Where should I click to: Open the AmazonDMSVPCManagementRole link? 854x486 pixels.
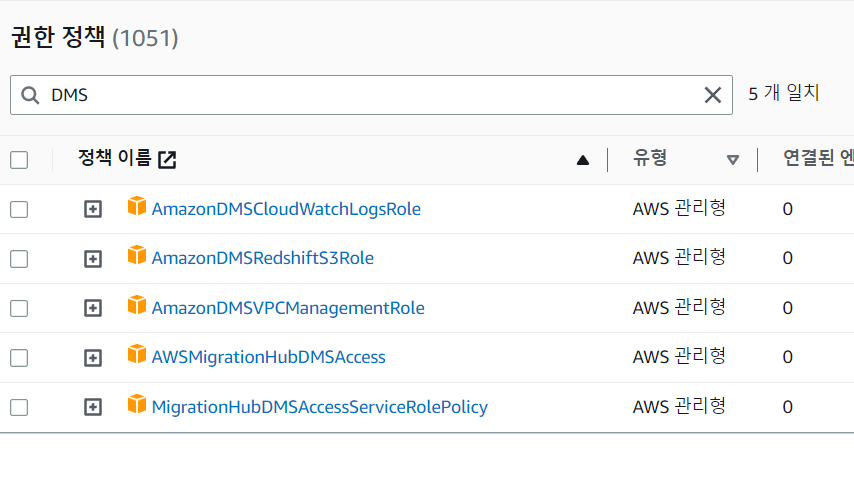tap(288, 308)
